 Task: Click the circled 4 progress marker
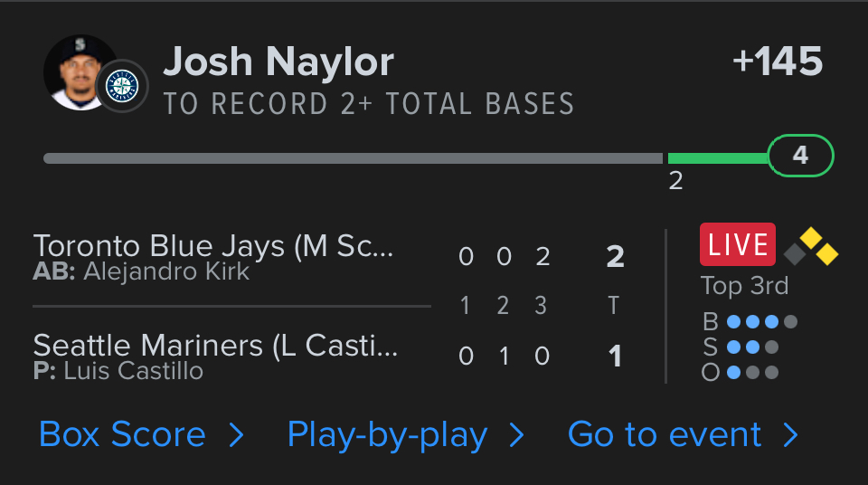(800, 156)
